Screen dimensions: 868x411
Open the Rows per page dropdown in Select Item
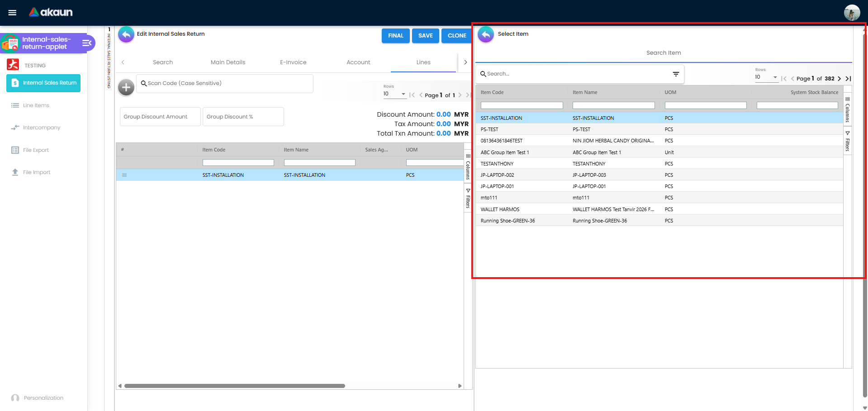775,77
